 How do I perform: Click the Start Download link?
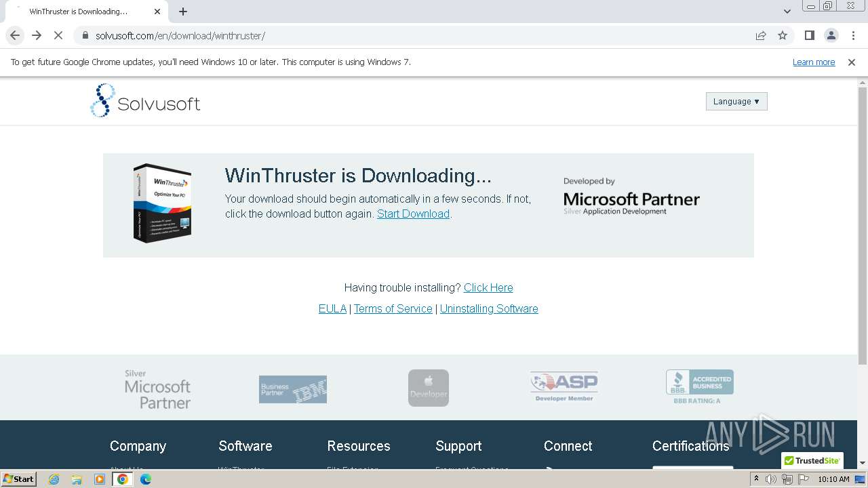[413, 213]
